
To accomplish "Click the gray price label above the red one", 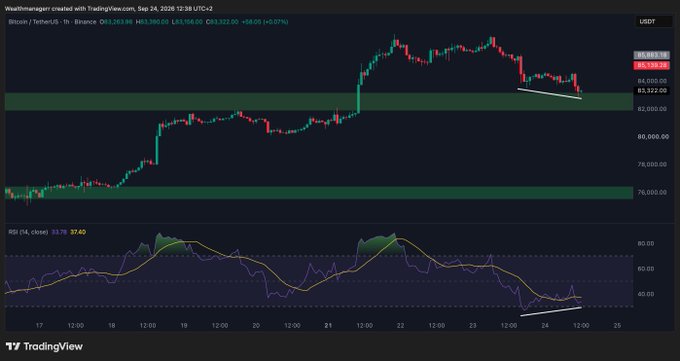I will tap(651, 55).
